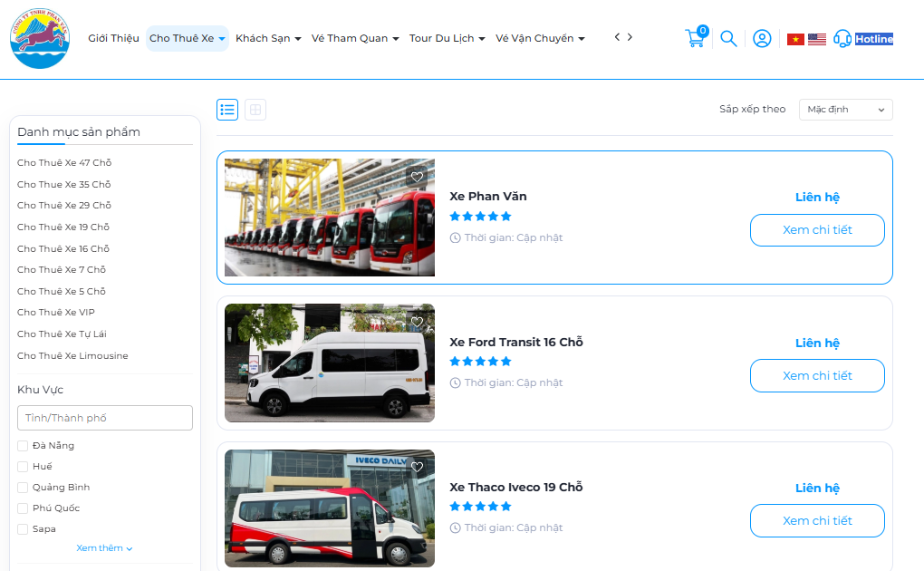
Task: Open the Giới Thiệu page
Action: [x=114, y=38]
